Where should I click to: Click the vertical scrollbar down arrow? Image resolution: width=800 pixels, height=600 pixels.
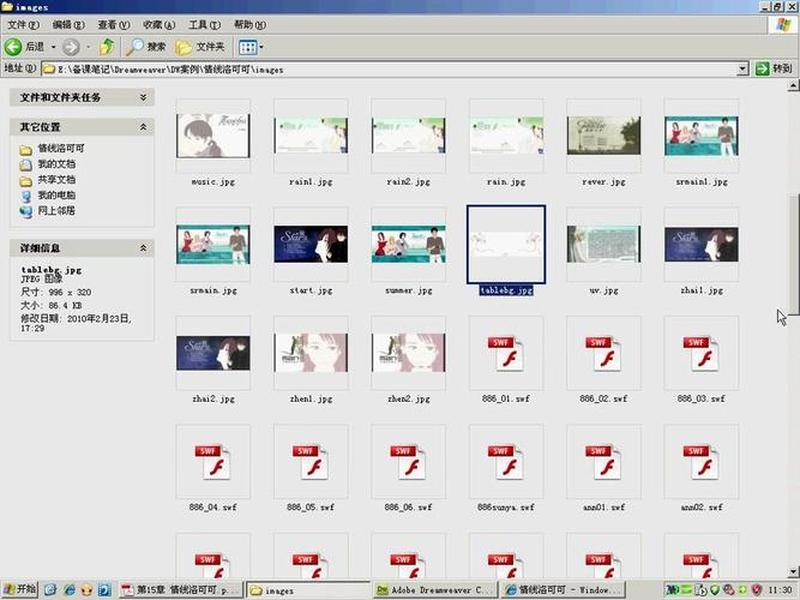(x=792, y=571)
